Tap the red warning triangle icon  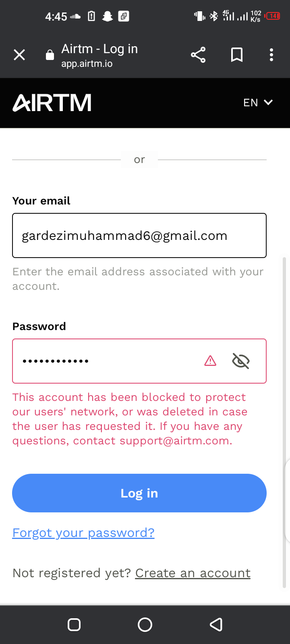tap(210, 361)
